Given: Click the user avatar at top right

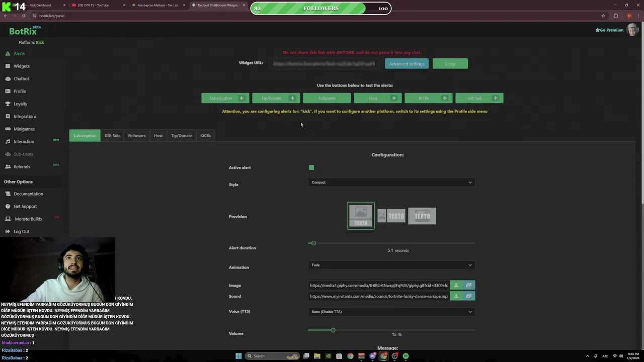Looking at the screenshot, I should point(632,30).
